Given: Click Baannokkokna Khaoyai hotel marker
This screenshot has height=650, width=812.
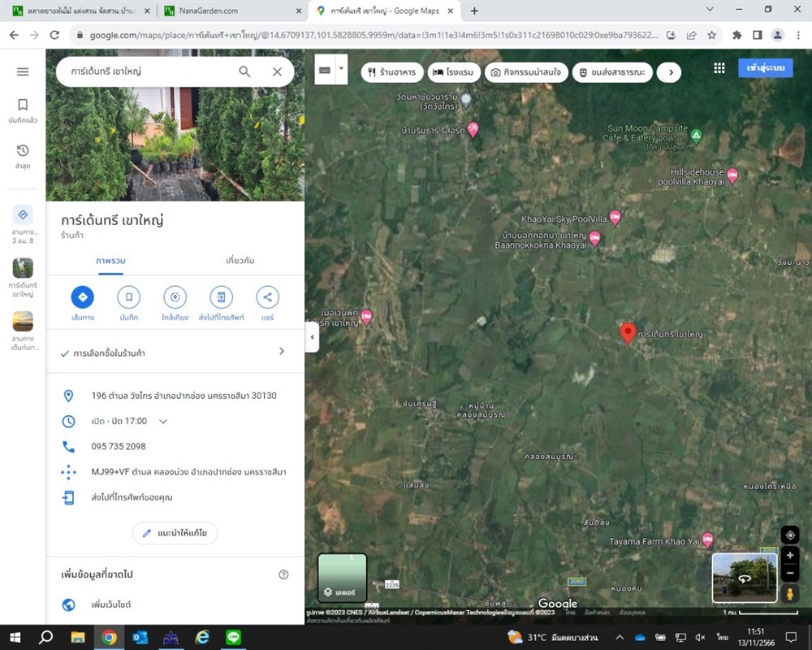Looking at the screenshot, I should [x=594, y=238].
